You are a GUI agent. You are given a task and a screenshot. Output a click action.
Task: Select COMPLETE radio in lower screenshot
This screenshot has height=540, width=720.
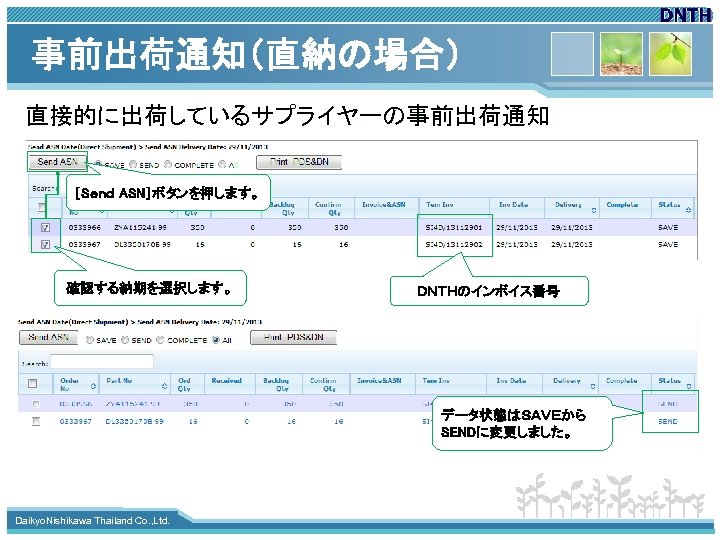pos(160,340)
